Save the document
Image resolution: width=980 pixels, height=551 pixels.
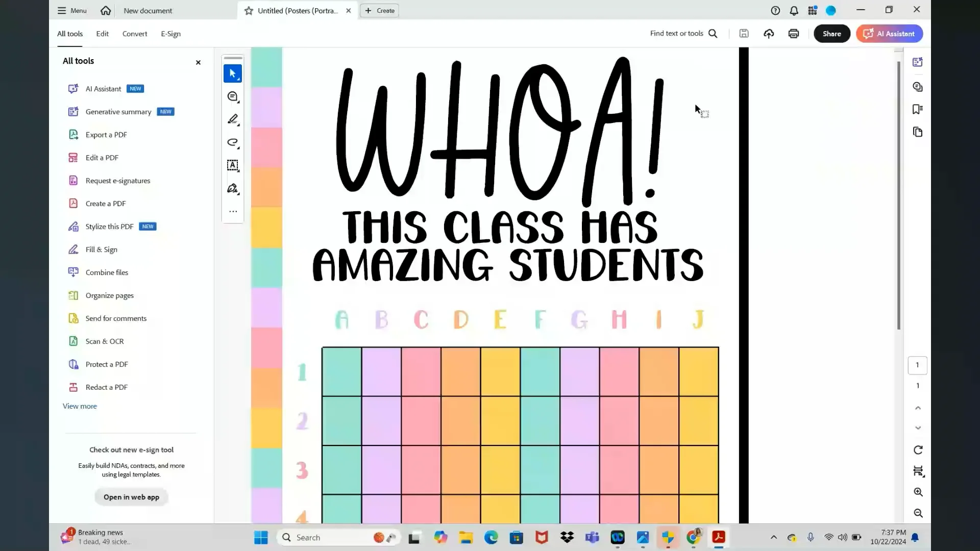click(x=744, y=33)
